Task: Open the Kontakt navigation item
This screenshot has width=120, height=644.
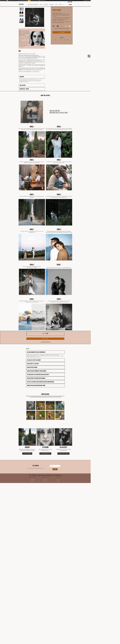Action: (61, 5)
